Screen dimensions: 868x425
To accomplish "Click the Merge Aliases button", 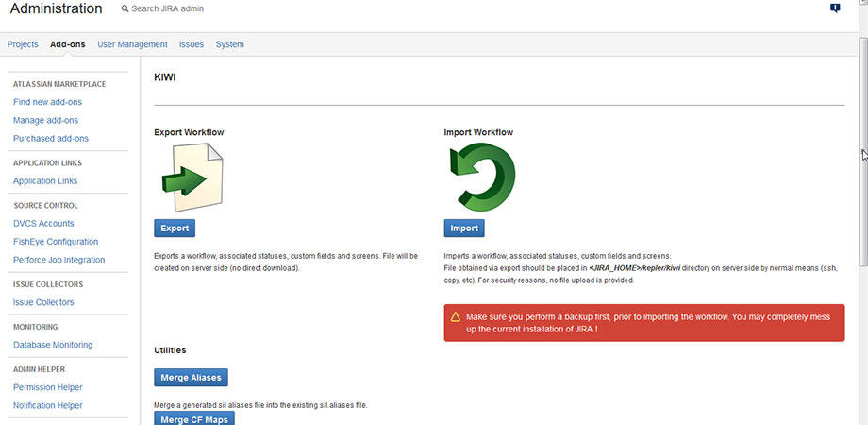I will [191, 378].
